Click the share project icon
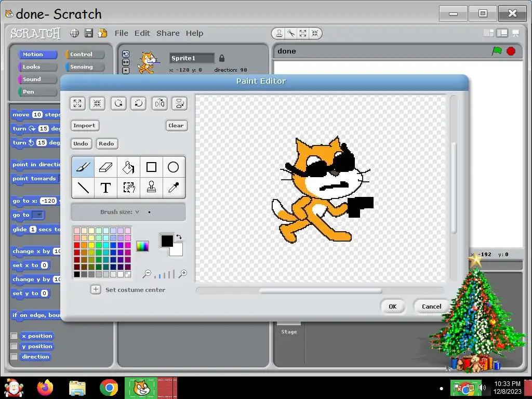Image resolution: width=532 pixels, height=399 pixels. [x=102, y=33]
